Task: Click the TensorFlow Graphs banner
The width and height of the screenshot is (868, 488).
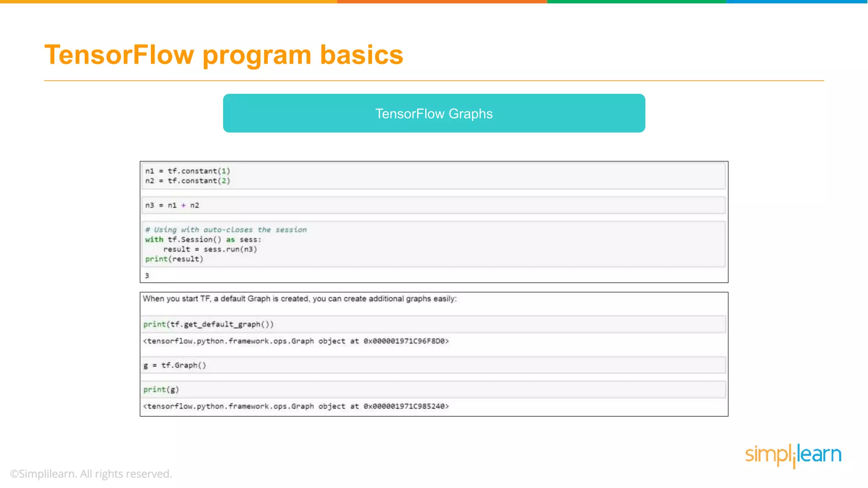Action: point(434,113)
